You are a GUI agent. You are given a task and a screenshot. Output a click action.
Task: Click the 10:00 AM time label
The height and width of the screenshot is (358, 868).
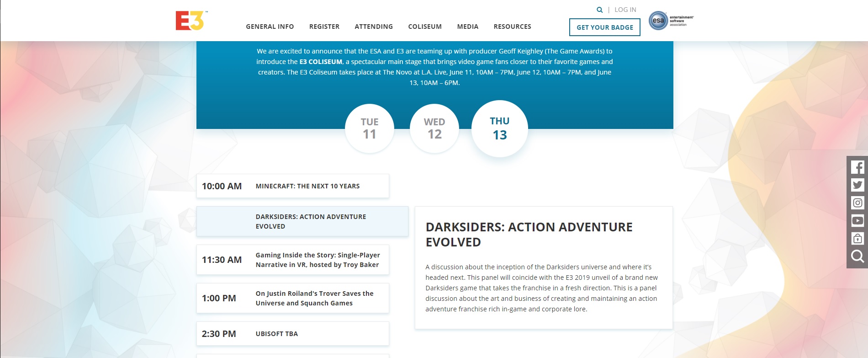click(x=222, y=186)
